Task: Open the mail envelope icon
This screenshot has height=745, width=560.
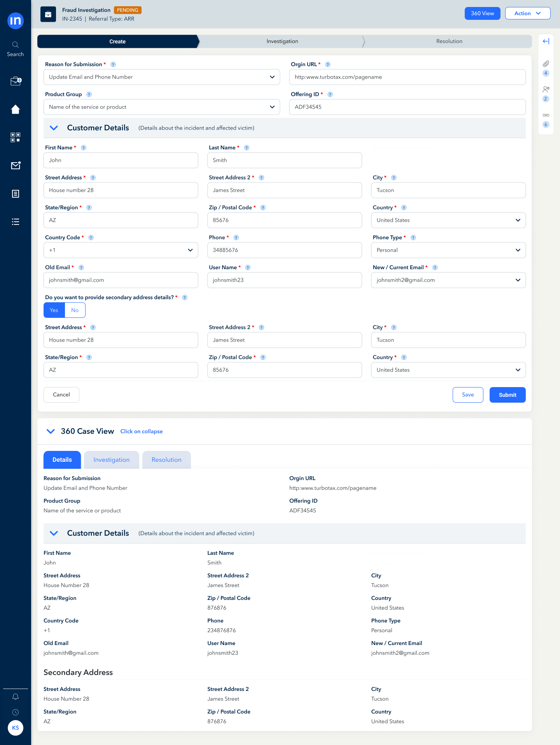Action: 16,166
